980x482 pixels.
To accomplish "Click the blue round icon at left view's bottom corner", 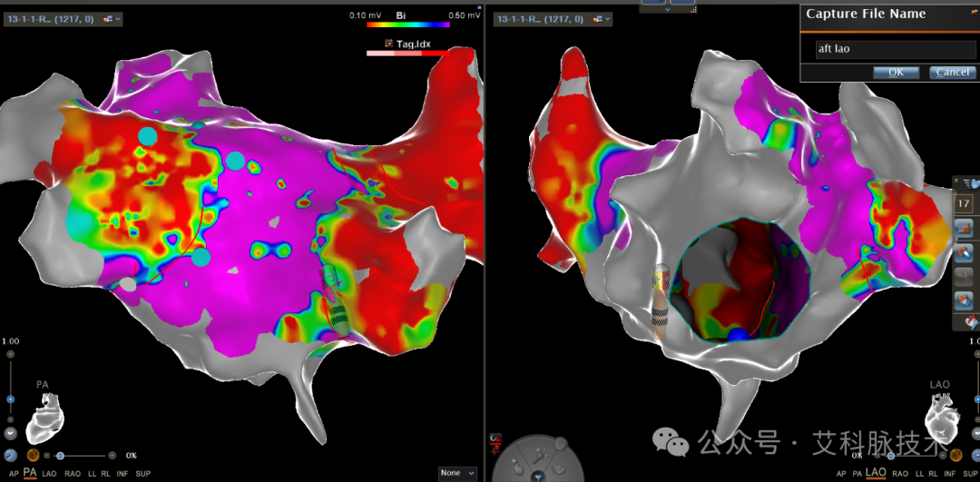I will pyautogui.click(x=9, y=456).
